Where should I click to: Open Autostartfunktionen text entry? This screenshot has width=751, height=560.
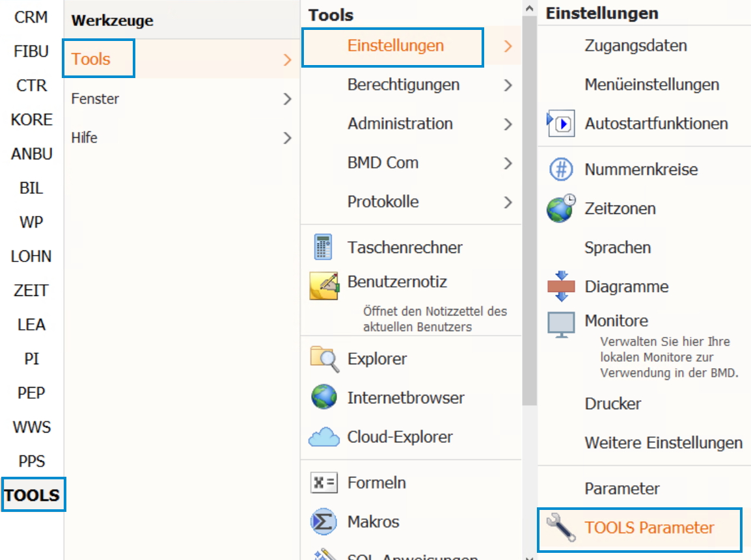[x=656, y=124]
